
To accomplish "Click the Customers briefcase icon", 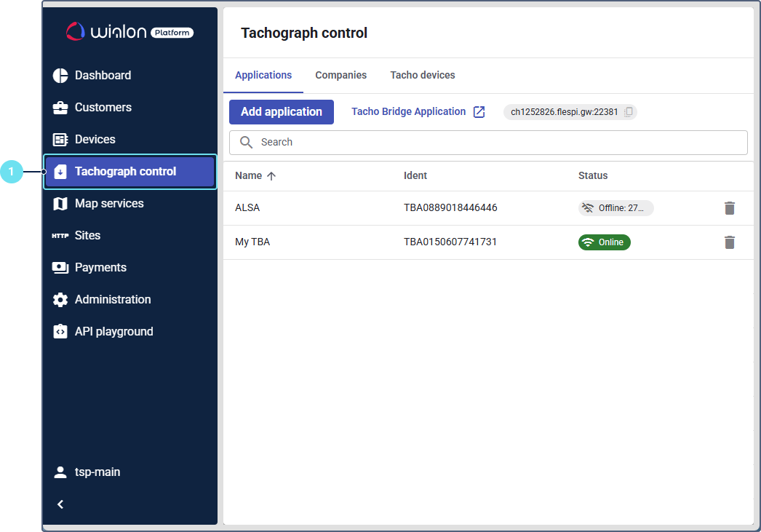I will [60, 108].
